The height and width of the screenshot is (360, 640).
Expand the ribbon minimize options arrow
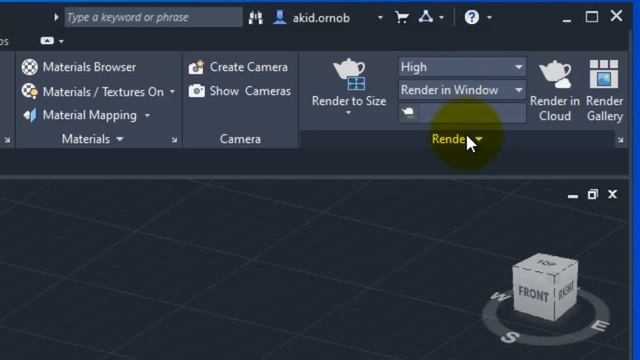tap(61, 41)
